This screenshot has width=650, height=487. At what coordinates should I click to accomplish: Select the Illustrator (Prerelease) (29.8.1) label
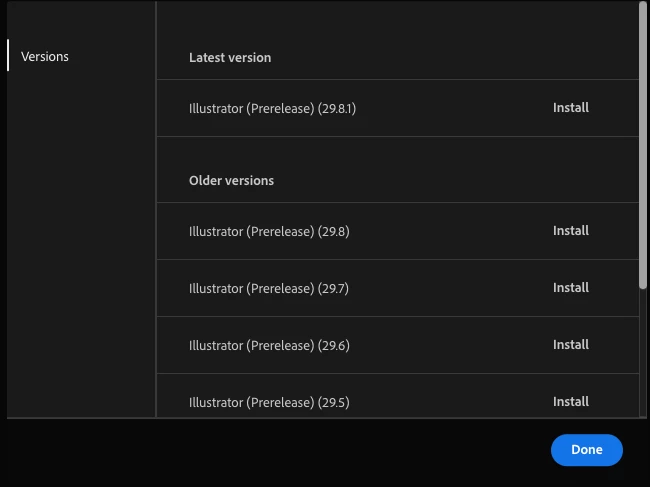(x=272, y=109)
